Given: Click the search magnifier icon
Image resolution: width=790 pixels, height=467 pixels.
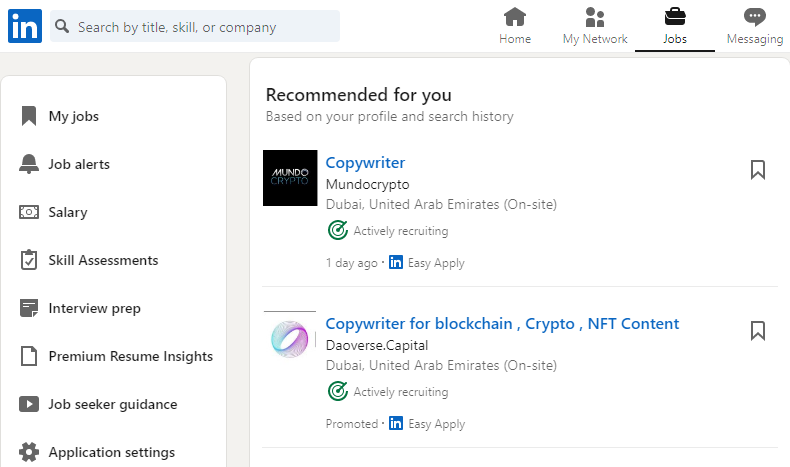Looking at the screenshot, I should point(62,26).
